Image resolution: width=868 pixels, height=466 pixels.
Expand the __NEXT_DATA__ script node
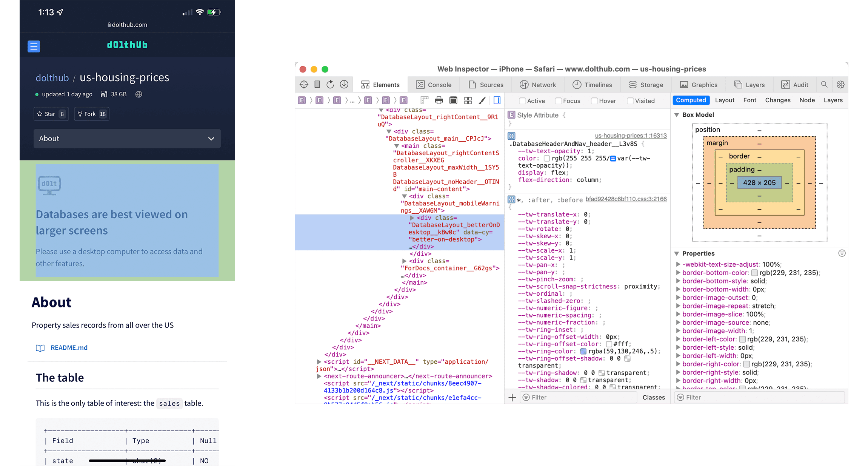point(319,362)
